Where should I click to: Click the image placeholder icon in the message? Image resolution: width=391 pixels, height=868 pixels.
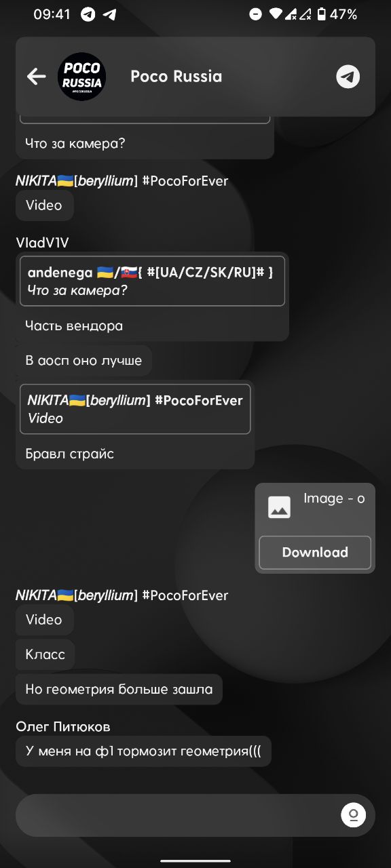point(279,507)
